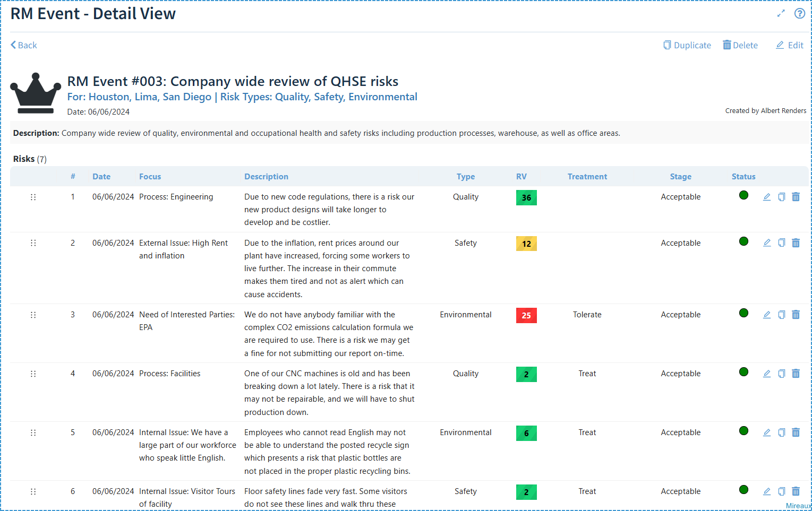Go Back using the top-left link

[x=23, y=45]
